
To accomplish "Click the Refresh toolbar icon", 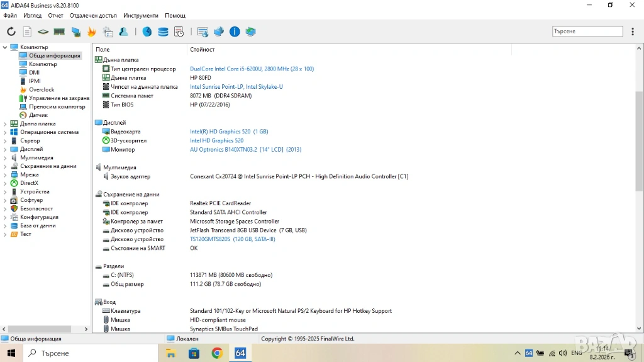I will [x=11, y=31].
